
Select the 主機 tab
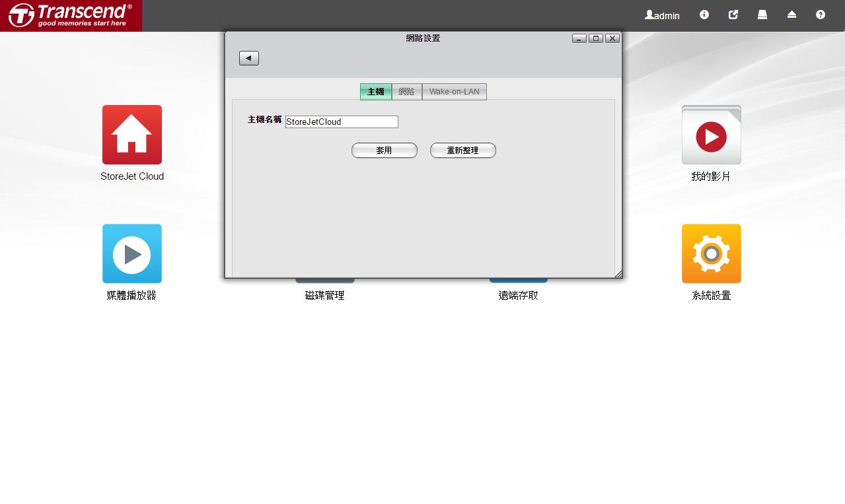[376, 92]
